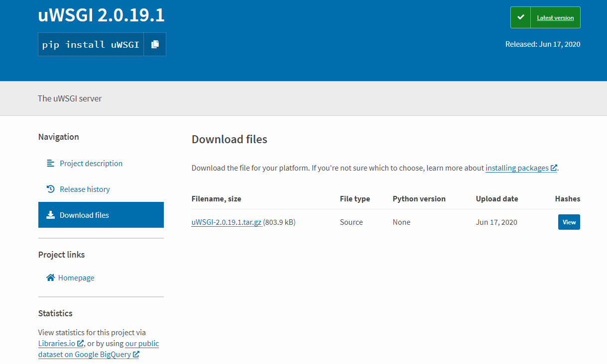
Task: Click the external-link icon after Google BigQuery
Action: point(135,354)
